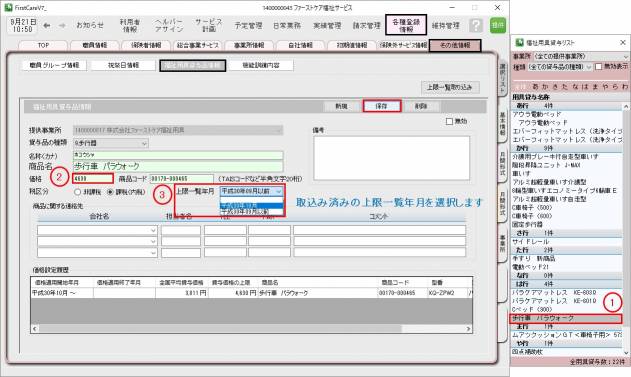Open the 実績管理 menu
The height and width of the screenshot is (377, 631).
[327, 25]
